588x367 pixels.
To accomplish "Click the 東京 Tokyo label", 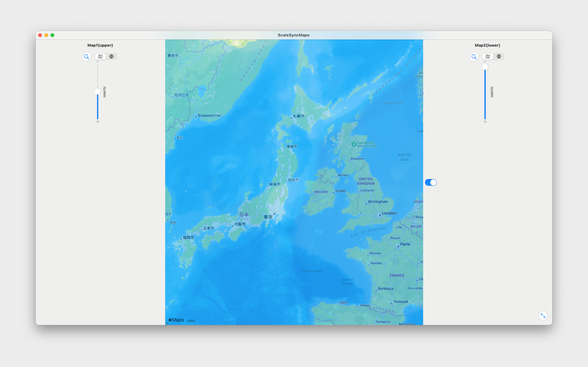I will coord(268,217).
